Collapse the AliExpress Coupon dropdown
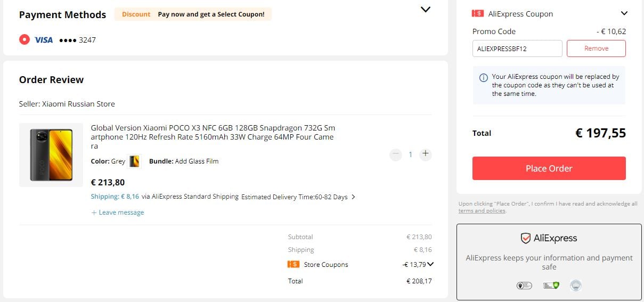 coord(624,14)
